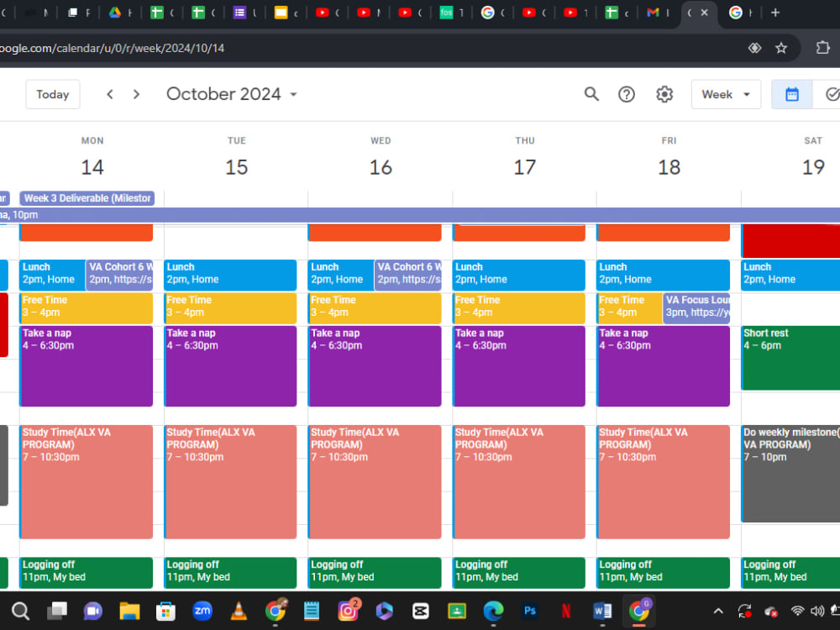The image size is (840, 630).
Task: Open Saturday's Do weekly milestone event
Action: [x=790, y=474]
